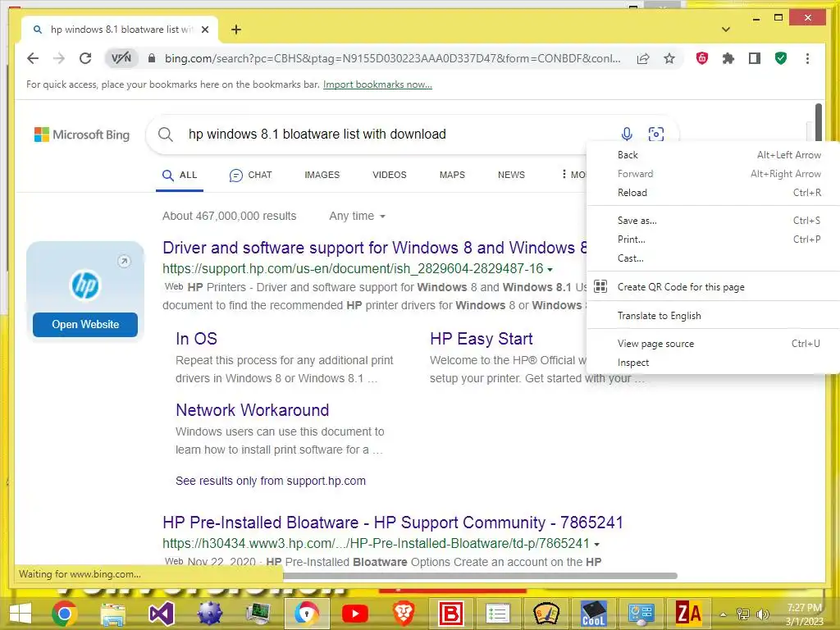Image resolution: width=840 pixels, height=630 pixels.
Task: Bookmark this page with the star icon
Action: point(669,58)
